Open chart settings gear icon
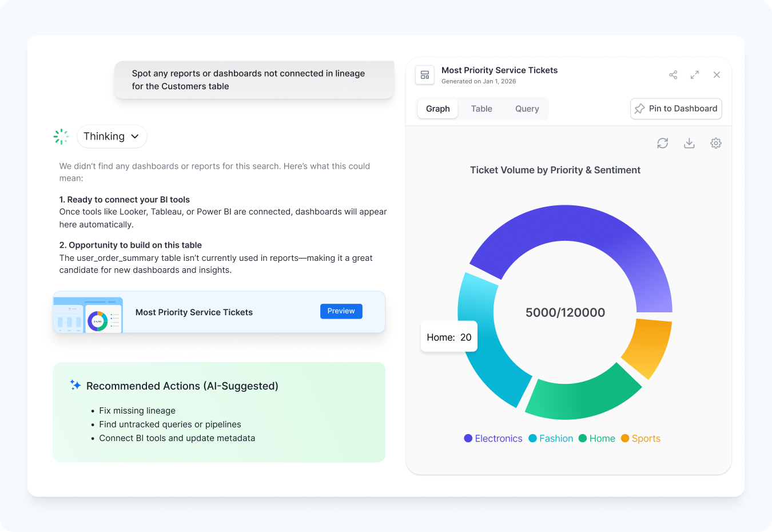Image resolution: width=772 pixels, height=532 pixels. tap(716, 143)
